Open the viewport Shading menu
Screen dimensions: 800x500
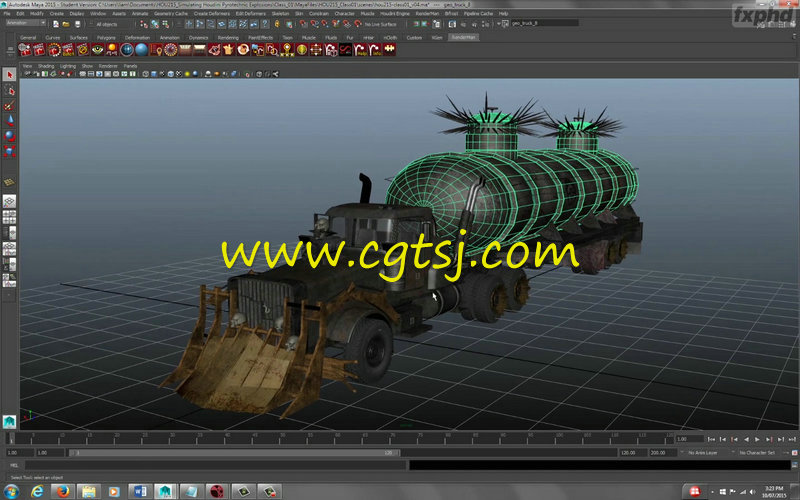(45, 66)
